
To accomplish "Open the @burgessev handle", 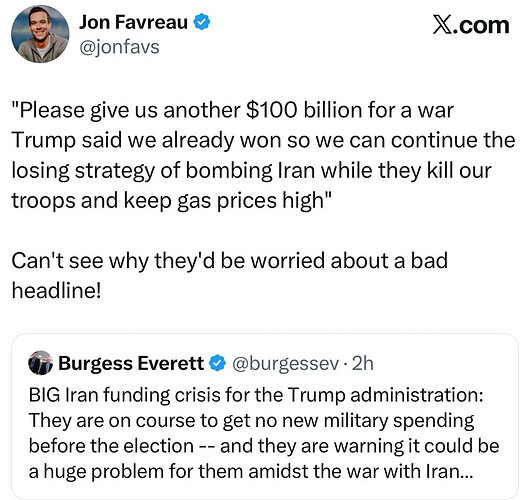I will 285,364.
